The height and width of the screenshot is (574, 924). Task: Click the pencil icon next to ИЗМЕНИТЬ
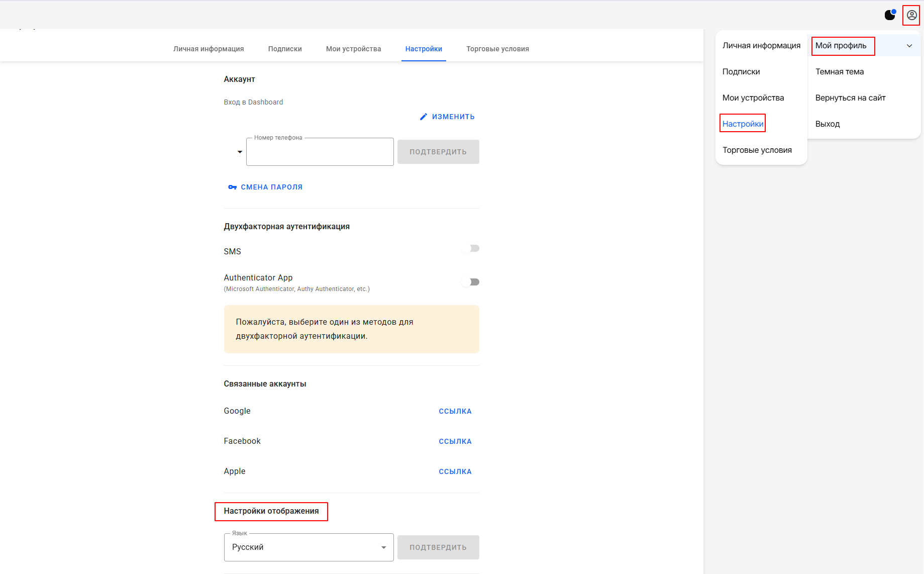(x=424, y=117)
